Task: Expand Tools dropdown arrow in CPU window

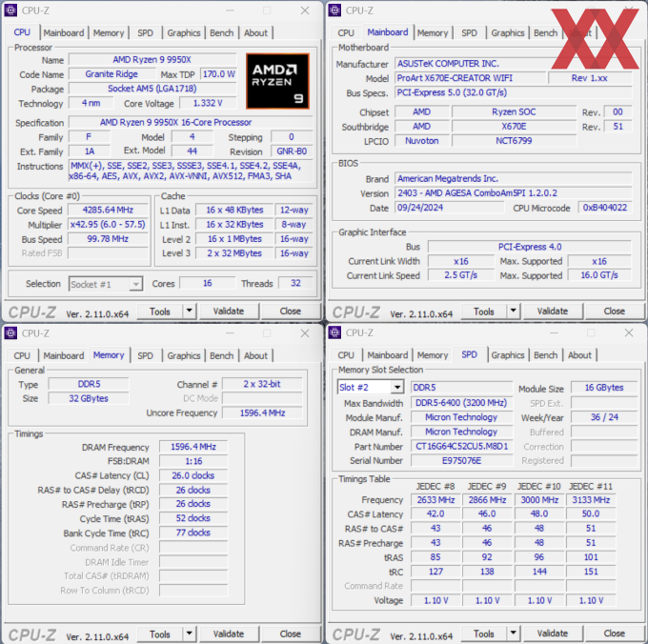Action: click(x=190, y=312)
